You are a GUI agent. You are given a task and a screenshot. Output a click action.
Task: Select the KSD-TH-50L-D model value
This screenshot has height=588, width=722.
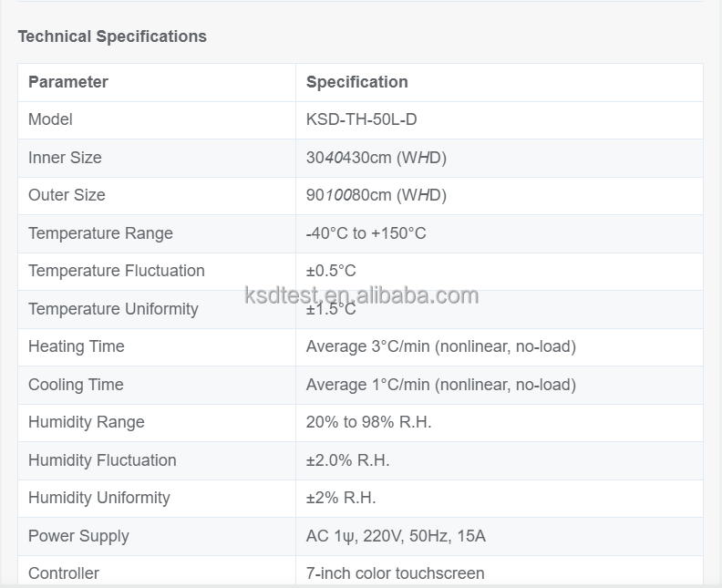[361, 119]
